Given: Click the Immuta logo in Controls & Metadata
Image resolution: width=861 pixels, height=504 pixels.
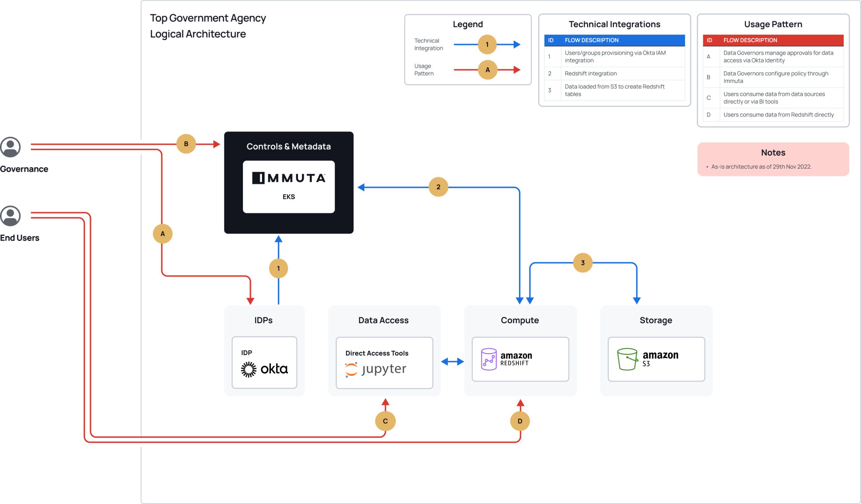Looking at the screenshot, I should 289,178.
